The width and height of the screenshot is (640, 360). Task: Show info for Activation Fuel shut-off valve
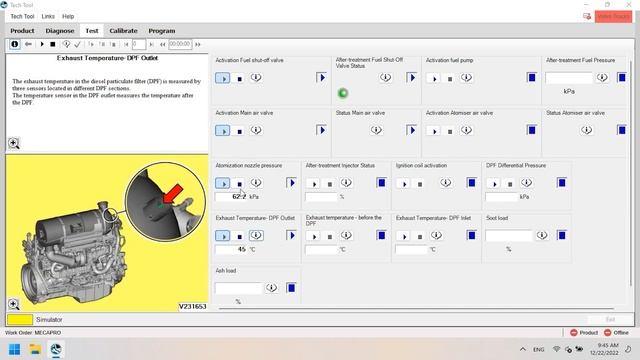click(256, 77)
